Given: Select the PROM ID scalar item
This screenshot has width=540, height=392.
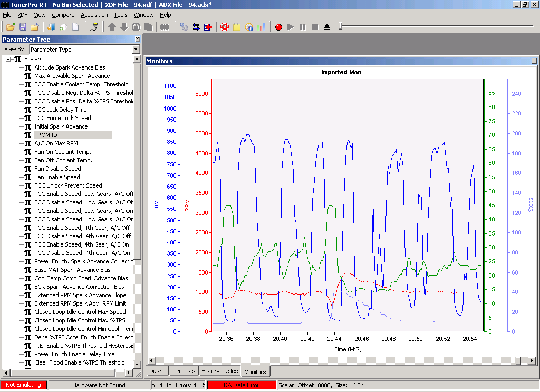Looking at the screenshot, I should [x=46, y=135].
